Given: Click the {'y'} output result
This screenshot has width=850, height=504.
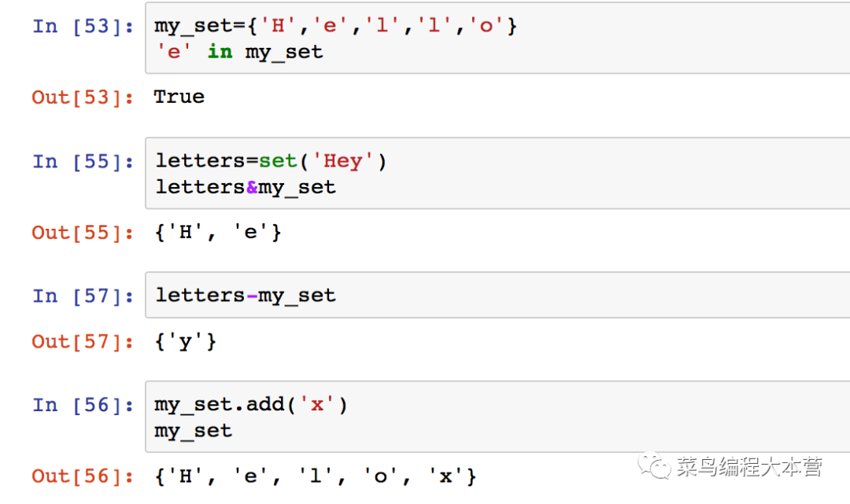Looking at the screenshot, I should coord(186,342).
